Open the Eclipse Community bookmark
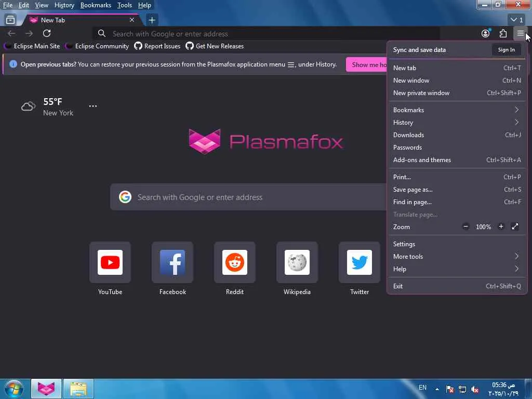Image resolution: width=532 pixels, height=399 pixels. (x=97, y=46)
